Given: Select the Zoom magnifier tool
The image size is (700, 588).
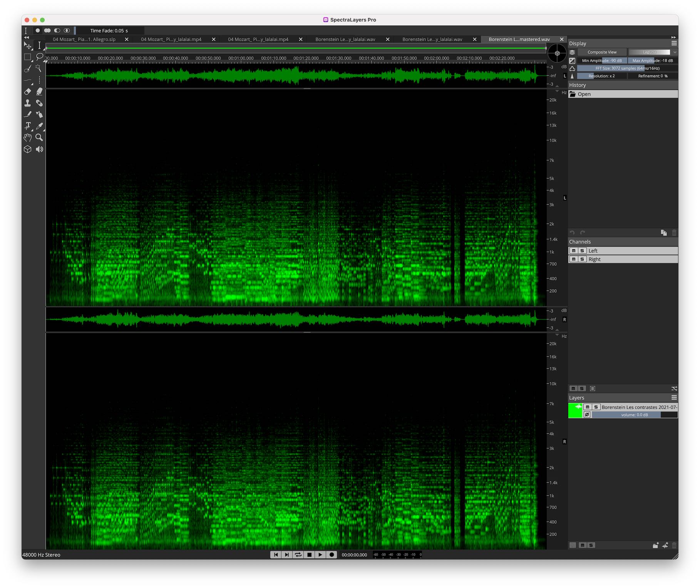Looking at the screenshot, I should pyautogui.click(x=39, y=137).
